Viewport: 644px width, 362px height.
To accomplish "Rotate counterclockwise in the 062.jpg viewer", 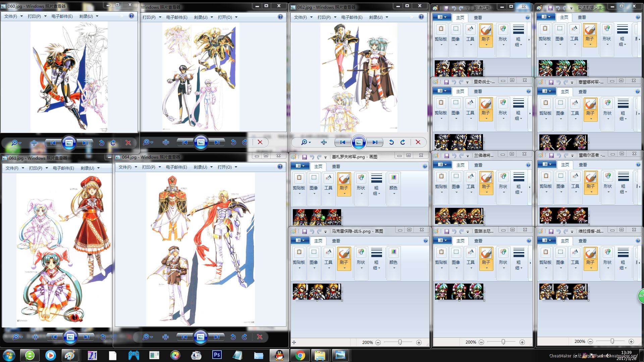I will point(391,142).
